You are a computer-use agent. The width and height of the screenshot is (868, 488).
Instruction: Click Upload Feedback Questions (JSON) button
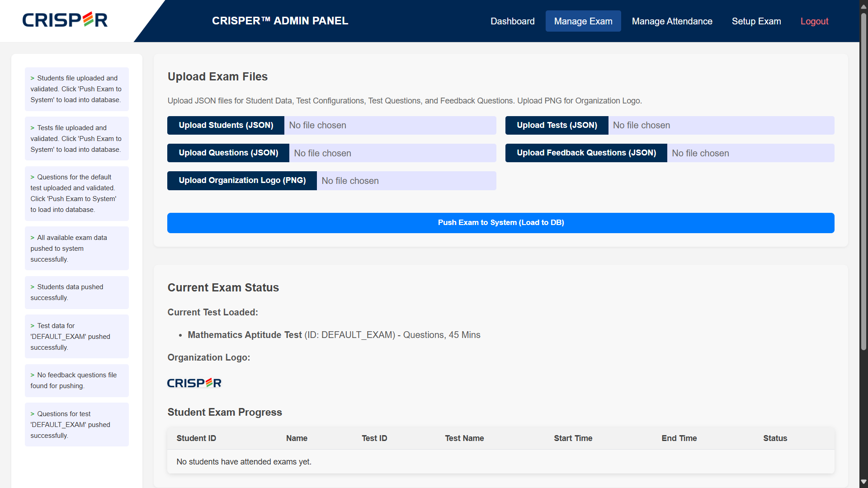(586, 153)
